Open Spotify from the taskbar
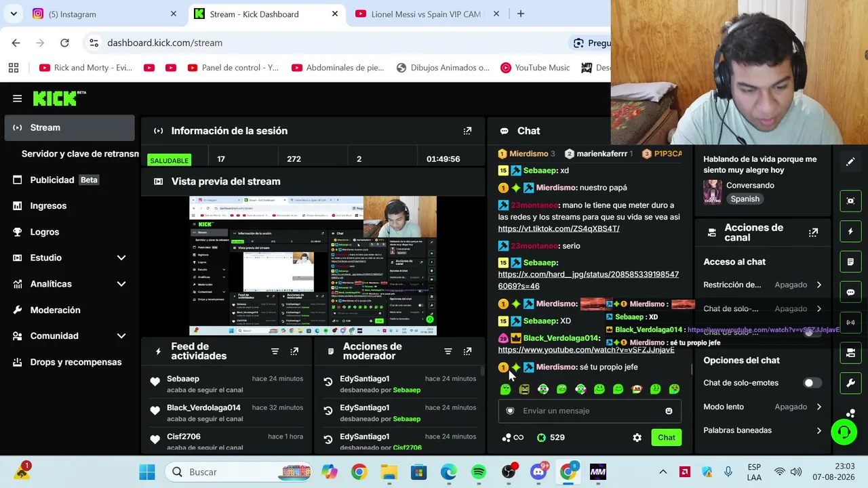 (479, 472)
